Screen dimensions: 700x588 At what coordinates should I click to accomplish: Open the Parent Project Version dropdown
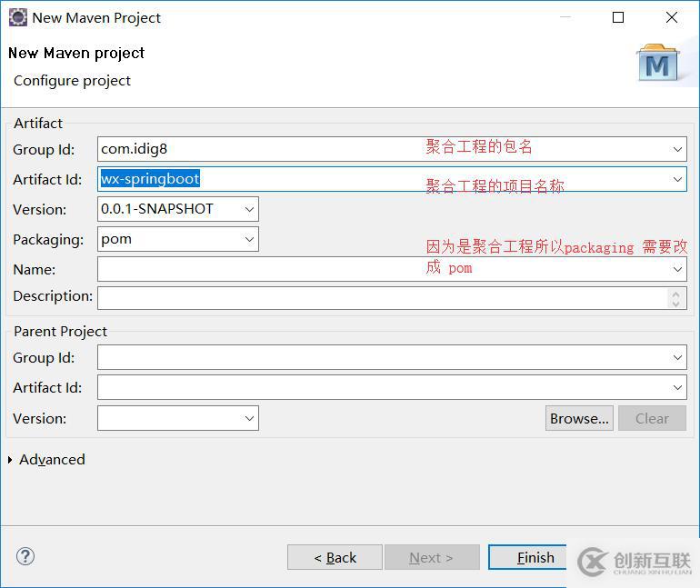249,418
